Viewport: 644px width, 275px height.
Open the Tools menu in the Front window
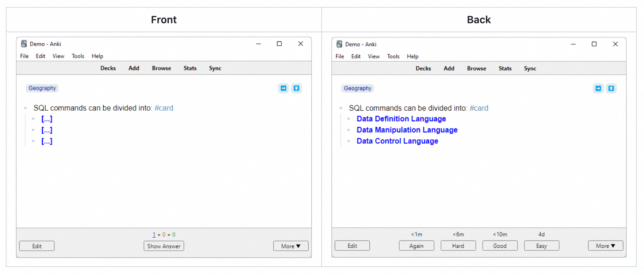(78, 56)
